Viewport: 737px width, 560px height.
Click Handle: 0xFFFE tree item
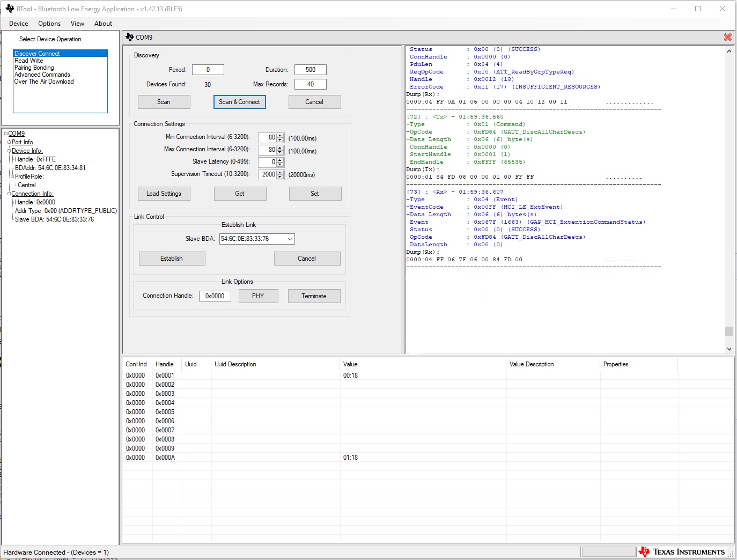click(x=35, y=159)
